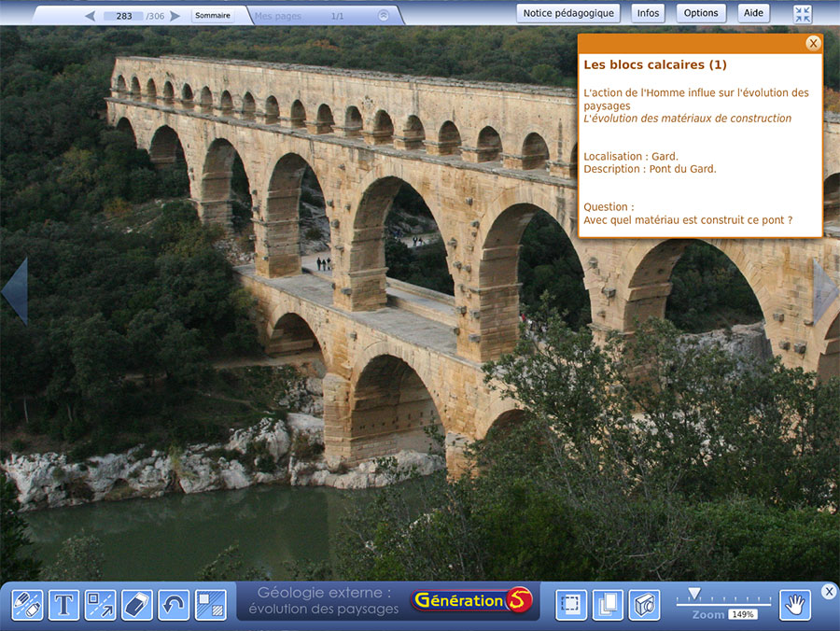Close the Les blocs calcaires info panel

click(813, 43)
